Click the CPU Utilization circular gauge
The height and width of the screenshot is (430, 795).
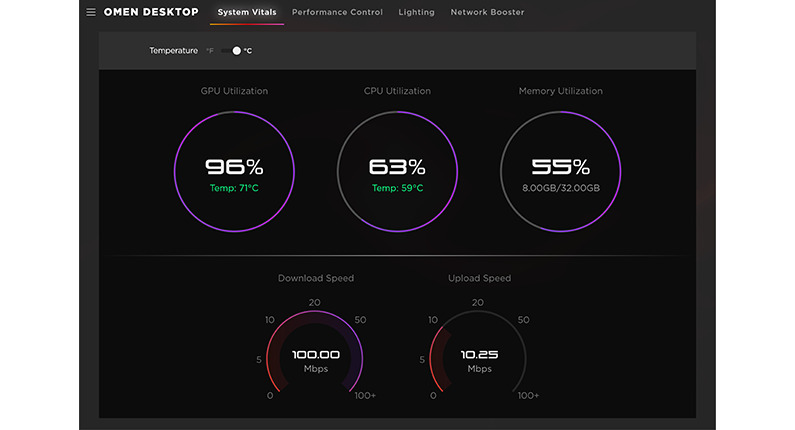[397, 172]
